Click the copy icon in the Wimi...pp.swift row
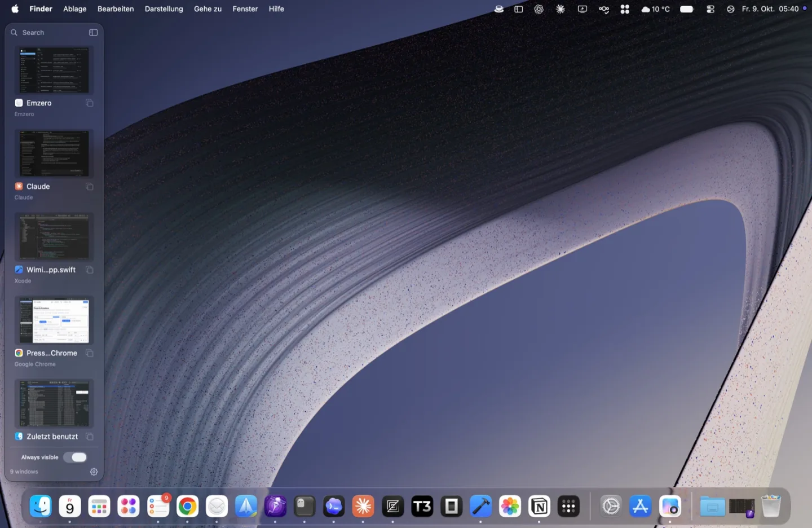This screenshot has width=812, height=528. [90, 270]
